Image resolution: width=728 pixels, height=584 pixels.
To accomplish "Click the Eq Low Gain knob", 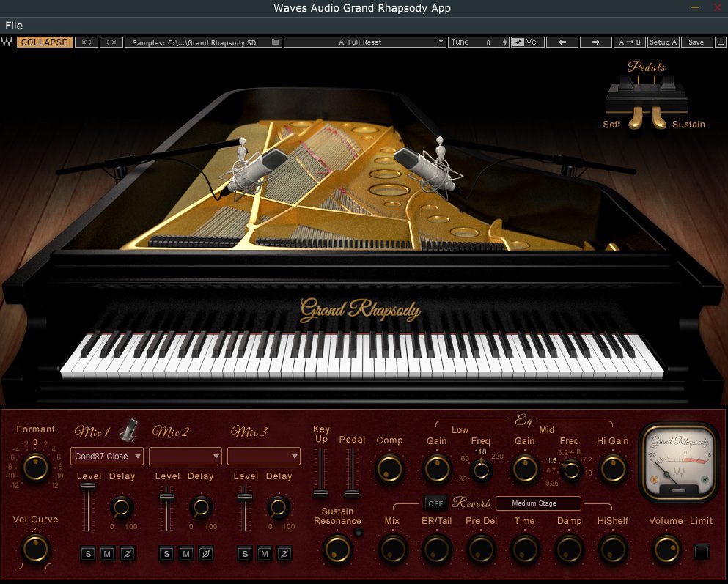I will tap(437, 468).
